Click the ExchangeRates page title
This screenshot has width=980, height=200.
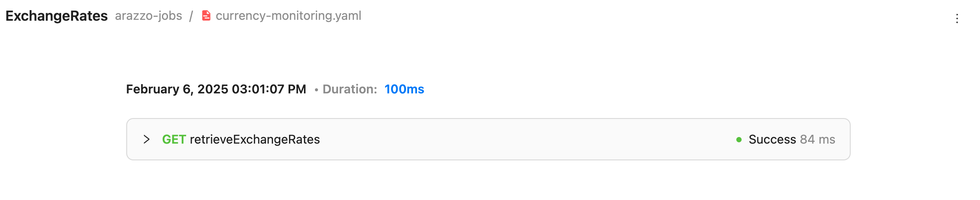56,16
